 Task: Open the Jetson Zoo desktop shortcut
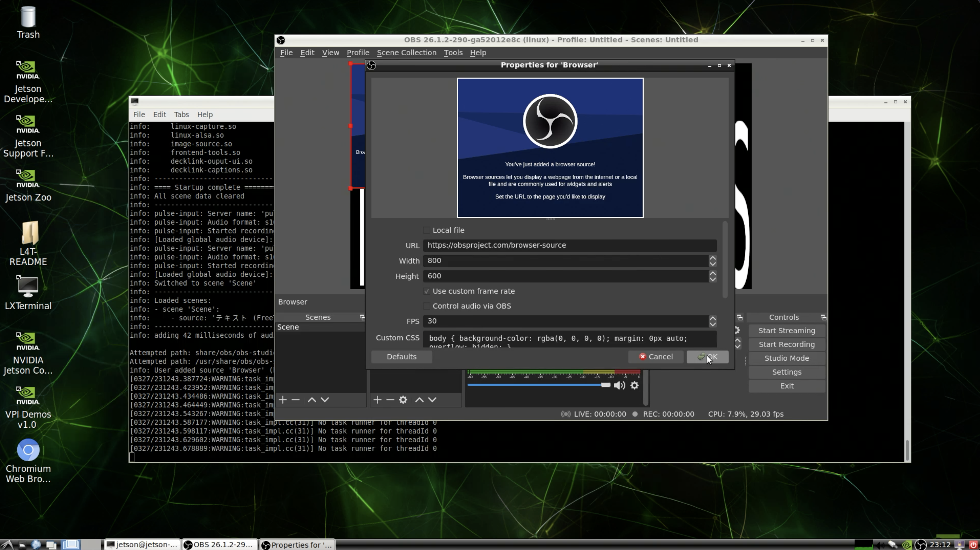pos(28,185)
